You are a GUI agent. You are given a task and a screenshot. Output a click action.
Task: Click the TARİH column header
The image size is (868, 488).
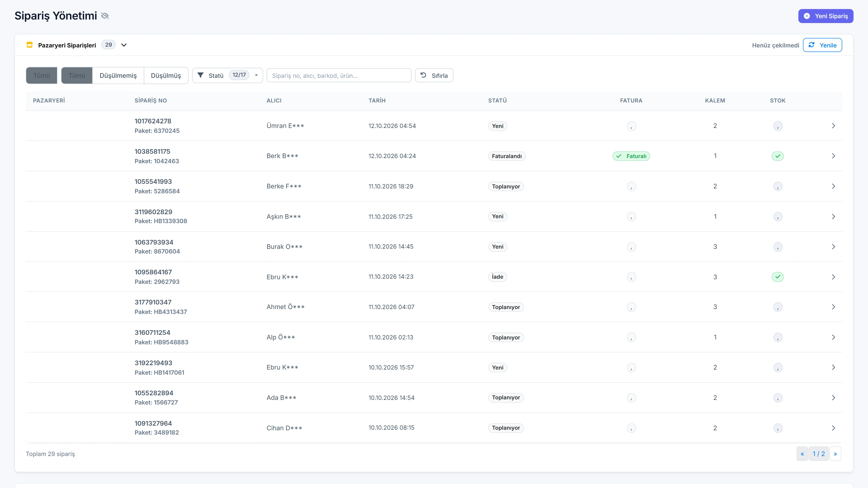(x=377, y=100)
